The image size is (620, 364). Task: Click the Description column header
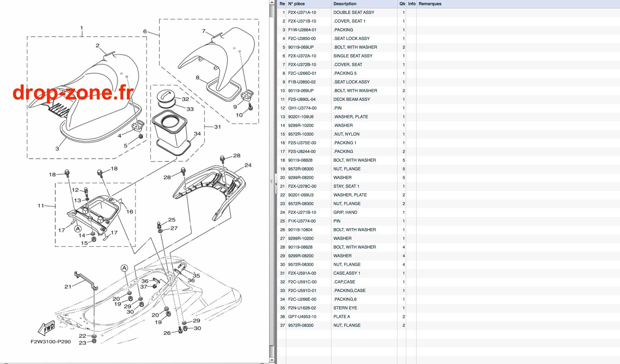coord(364,4)
